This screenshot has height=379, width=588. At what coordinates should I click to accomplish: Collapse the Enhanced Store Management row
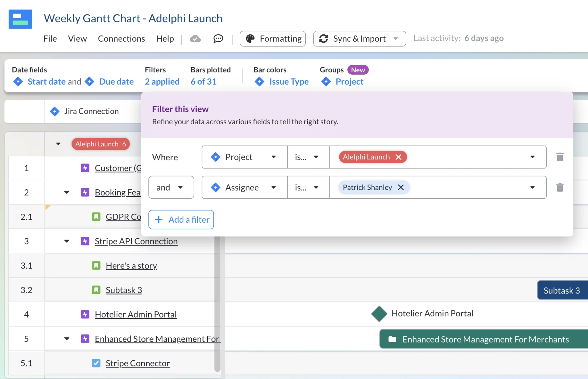coord(67,339)
